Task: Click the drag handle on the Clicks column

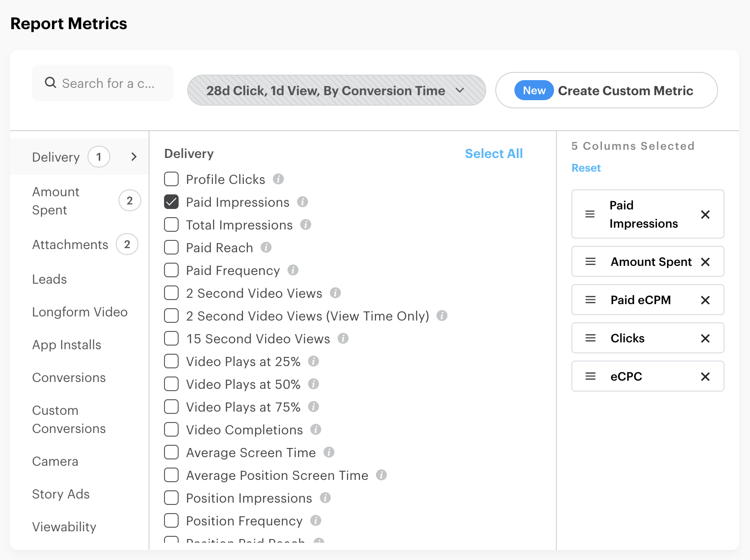Action: (x=590, y=338)
